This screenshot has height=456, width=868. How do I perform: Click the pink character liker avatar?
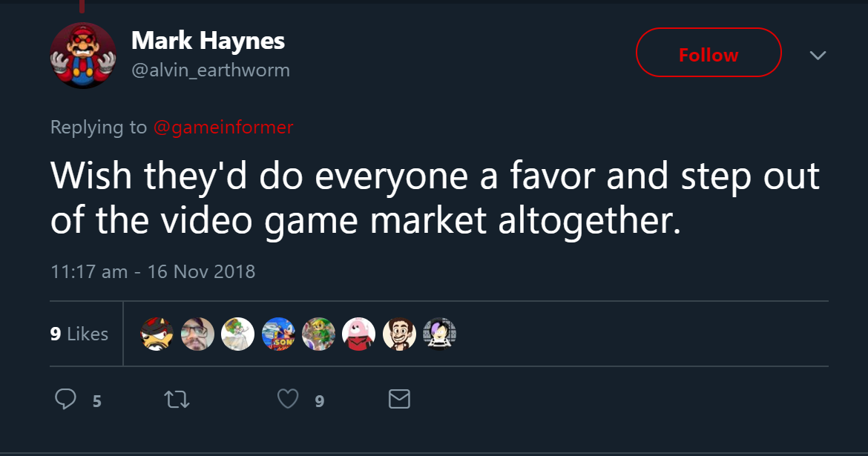(x=358, y=334)
